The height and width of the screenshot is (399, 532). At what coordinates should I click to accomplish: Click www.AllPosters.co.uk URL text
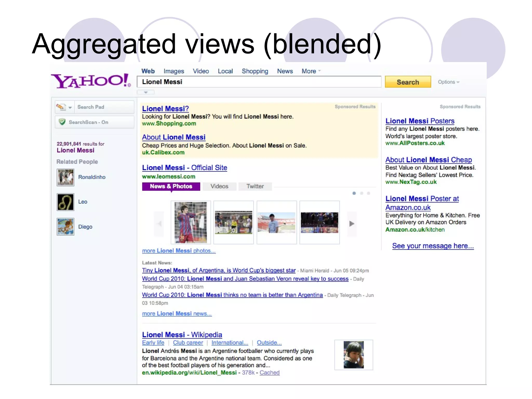[415, 143]
